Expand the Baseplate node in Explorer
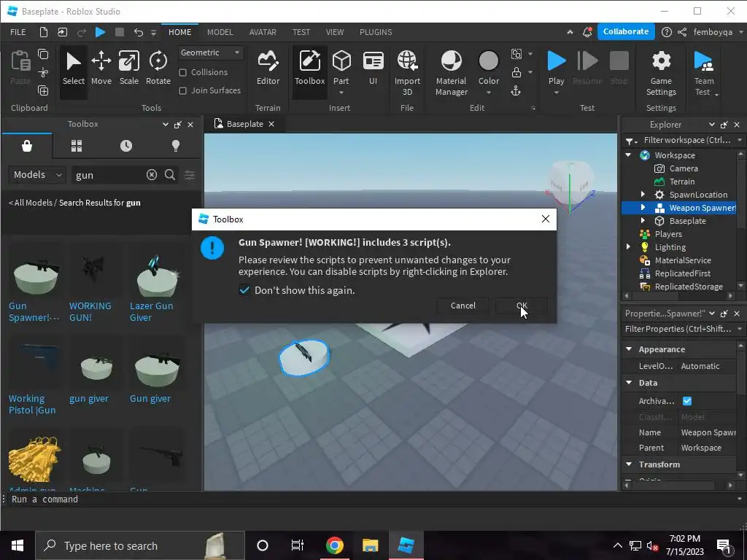Image resolution: width=747 pixels, height=560 pixels. click(643, 220)
